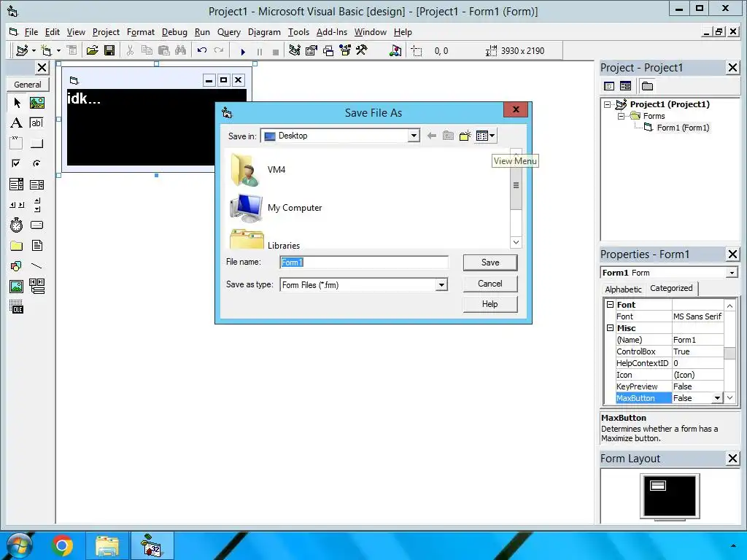Select the Frame control tool

[x=17, y=143]
